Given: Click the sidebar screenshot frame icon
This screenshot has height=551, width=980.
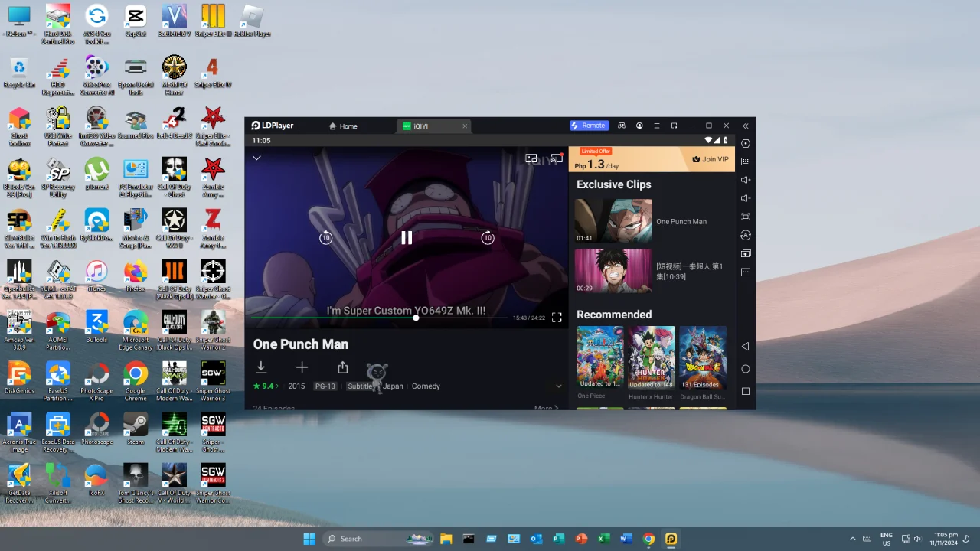Looking at the screenshot, I should coord(746,217).
